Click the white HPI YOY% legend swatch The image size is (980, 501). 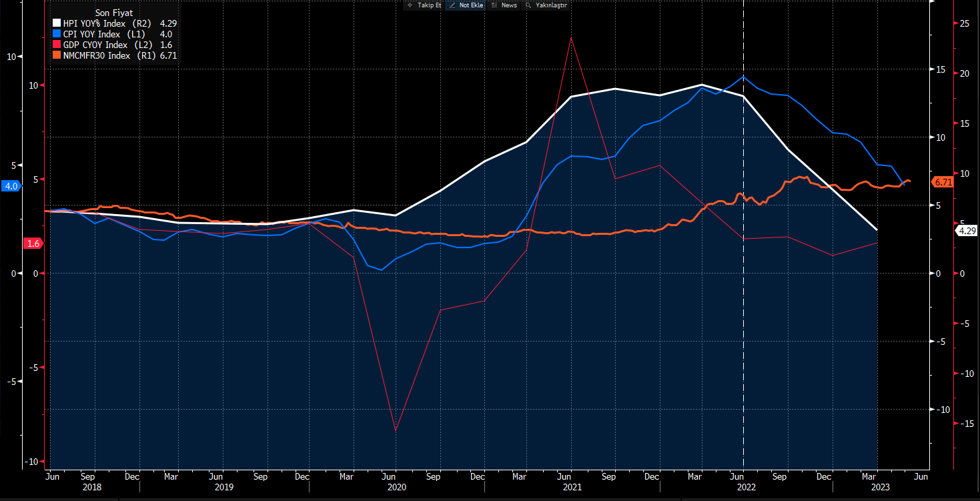pyautogui.click(x=57, y=23)
